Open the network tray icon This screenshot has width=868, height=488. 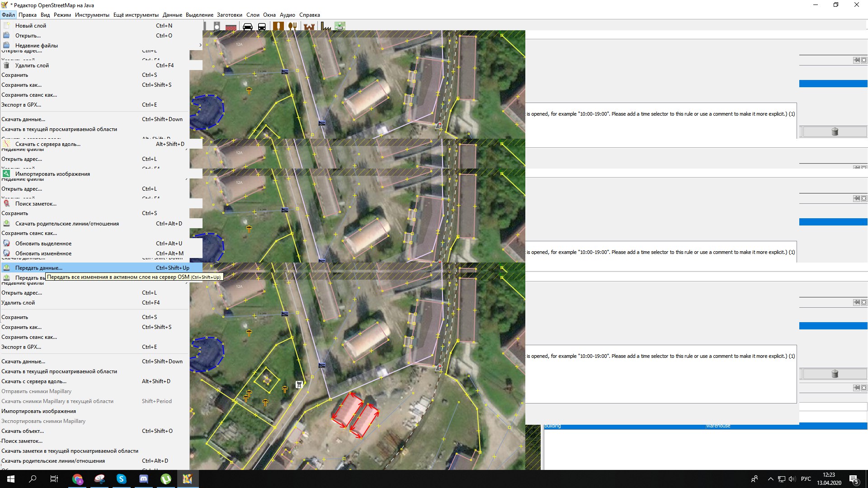click(x=782, y=479)
